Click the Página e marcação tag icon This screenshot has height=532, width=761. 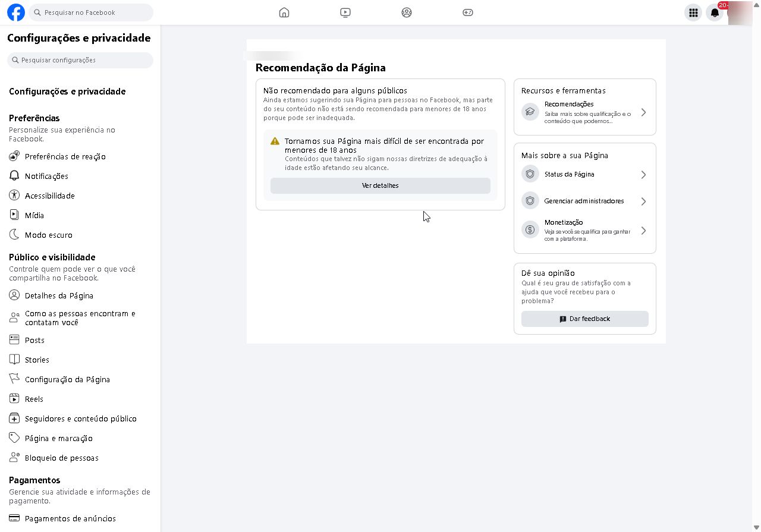tap(14, 438)
